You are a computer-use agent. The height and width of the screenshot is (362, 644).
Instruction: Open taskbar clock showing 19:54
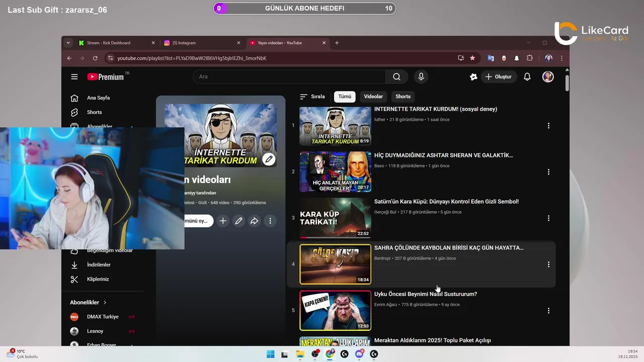point(628,354)
